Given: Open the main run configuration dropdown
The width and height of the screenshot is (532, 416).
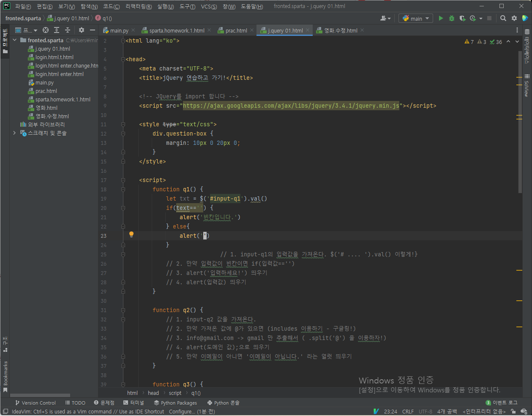Looking at the screenshot, I should [415, 18].
